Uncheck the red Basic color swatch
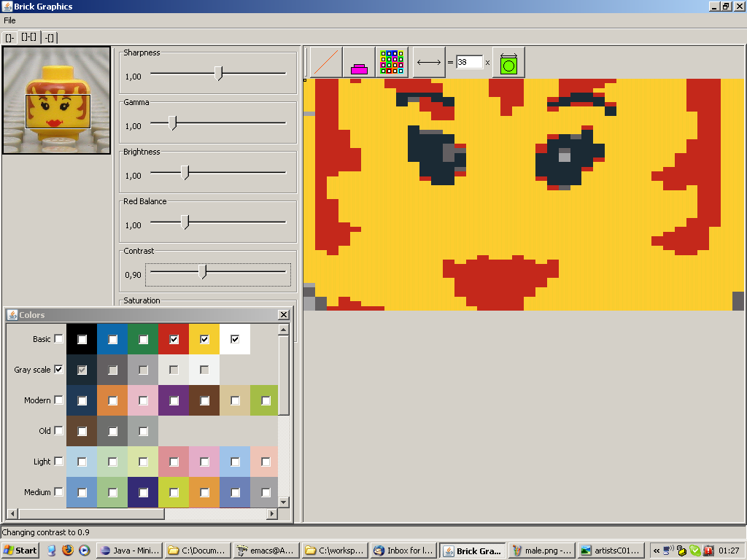The image size is (747, 560). [x=174, y=339]
